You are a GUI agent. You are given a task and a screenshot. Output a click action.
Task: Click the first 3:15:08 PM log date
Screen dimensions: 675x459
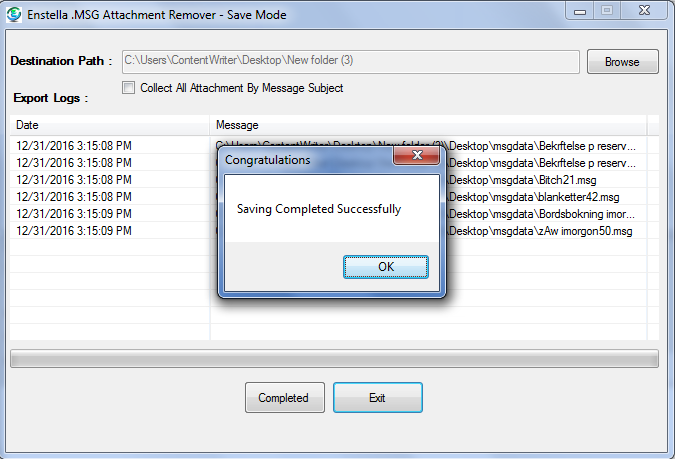[x=74, y=146]
